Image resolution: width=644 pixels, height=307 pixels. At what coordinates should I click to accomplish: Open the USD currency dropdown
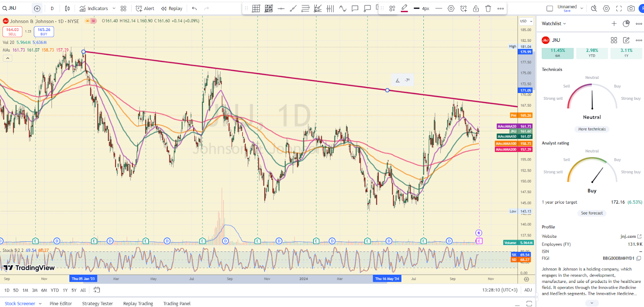tap(526, 21)
